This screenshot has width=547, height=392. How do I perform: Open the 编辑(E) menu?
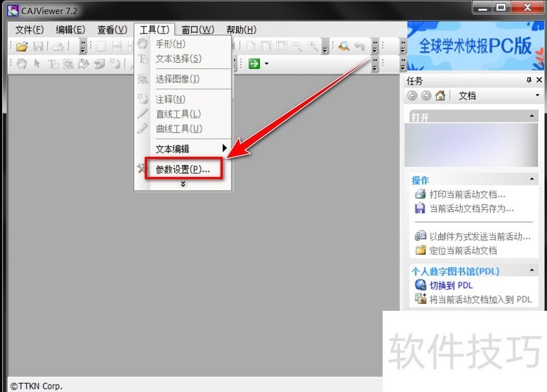coord(70,29)
